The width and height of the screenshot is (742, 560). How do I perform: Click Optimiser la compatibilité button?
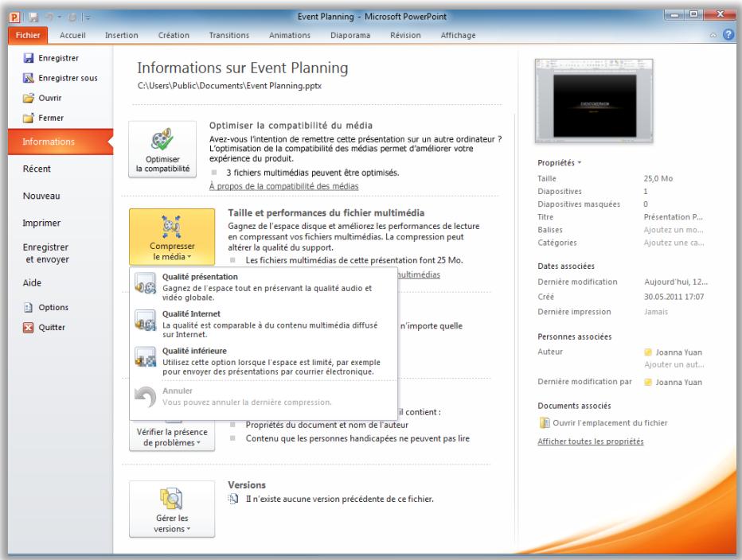pyautogui.click(x=162, y=150)
